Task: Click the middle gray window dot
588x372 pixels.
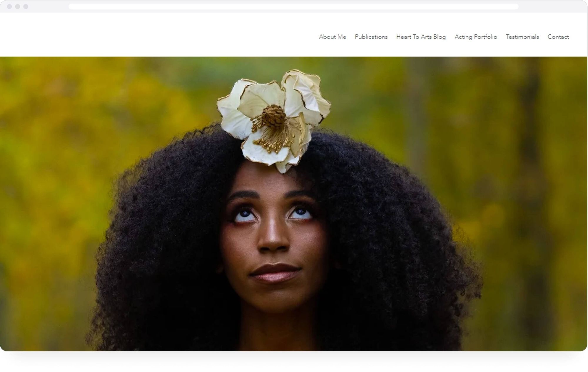Action: point(18,6)
